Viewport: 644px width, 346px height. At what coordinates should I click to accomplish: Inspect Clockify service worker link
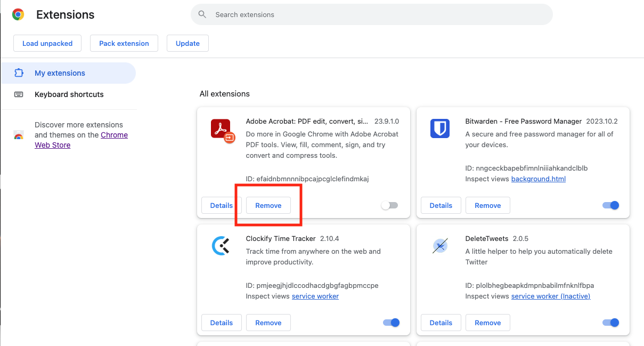[x=315, y=296]
